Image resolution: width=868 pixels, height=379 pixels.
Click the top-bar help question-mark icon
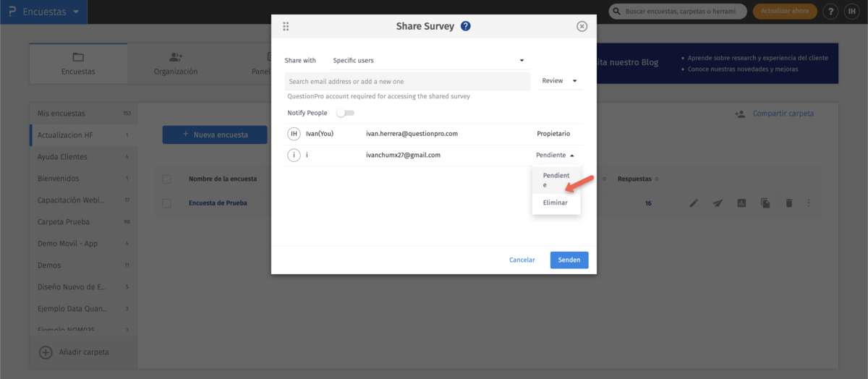(831, 12)
